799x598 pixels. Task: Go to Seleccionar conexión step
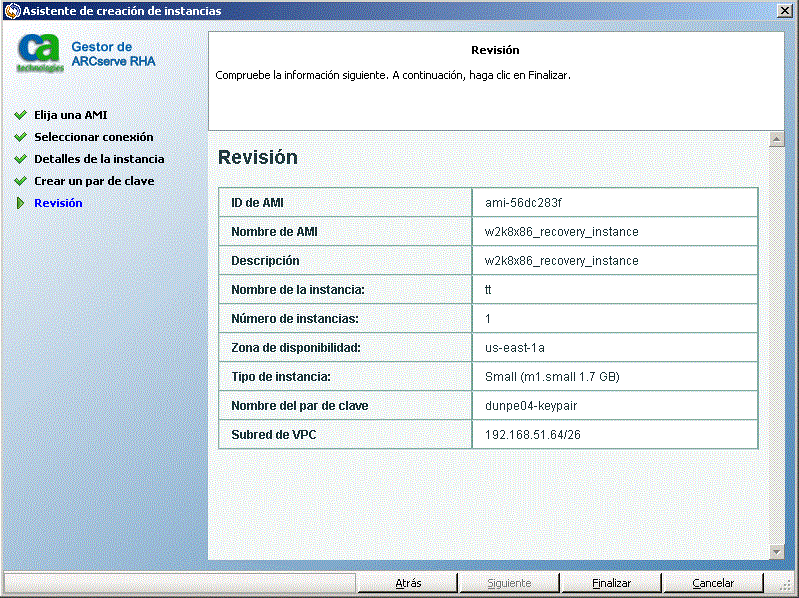[94, 137]
